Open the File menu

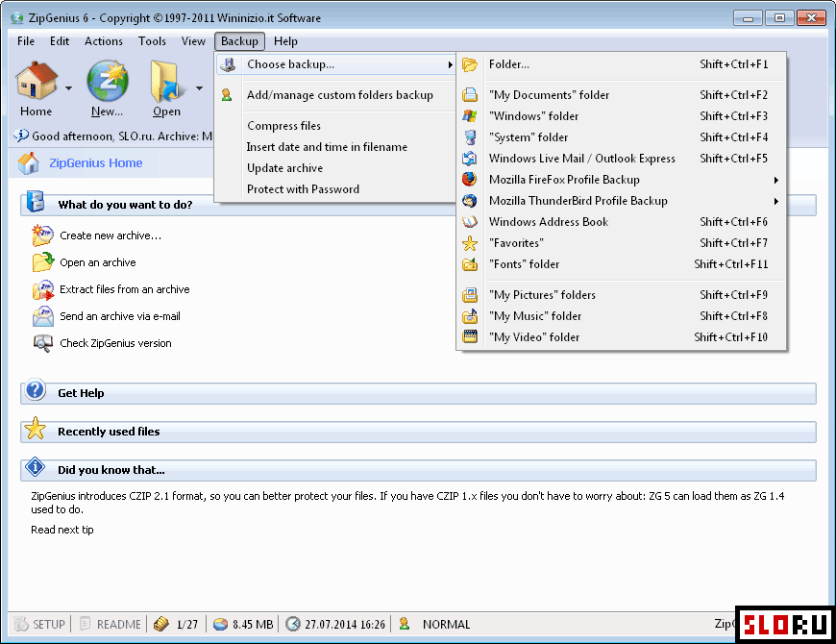[26, 41]
